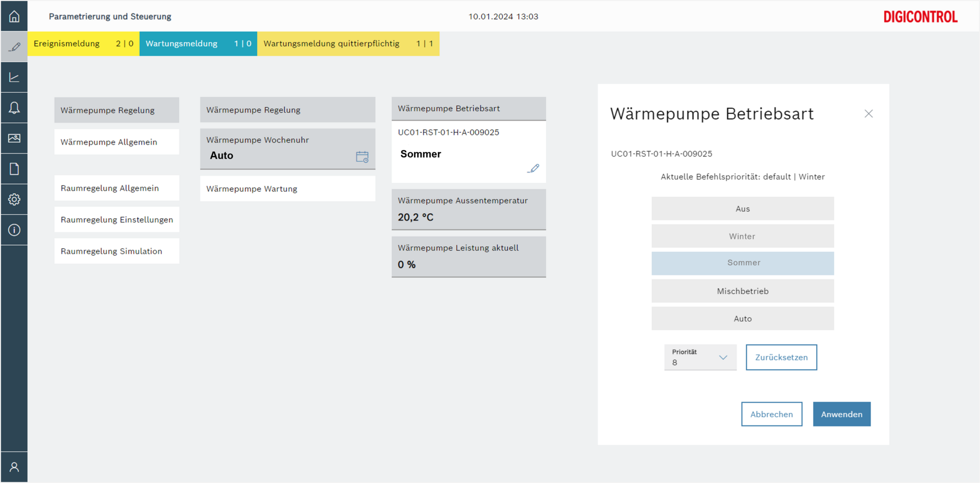980x483 pixels.
Task: Select the Aus operating mode
Action: [x=742, y=209]
